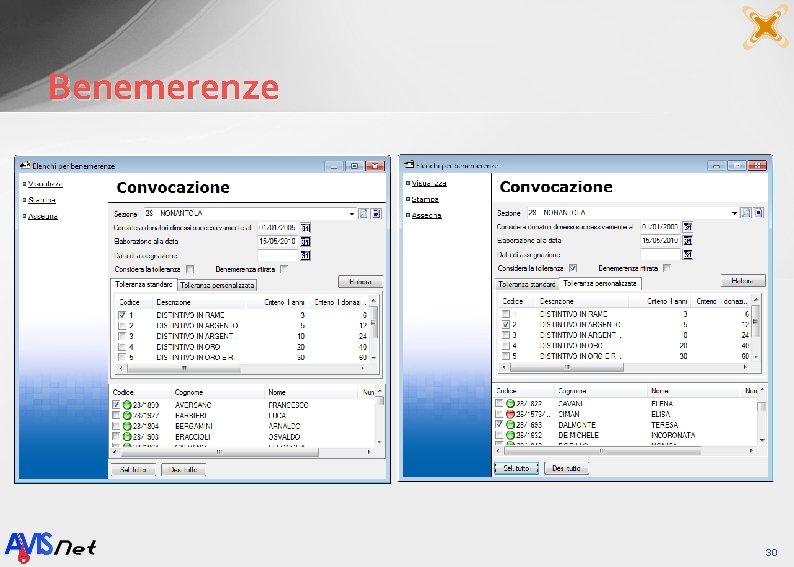Click 'Des. tutto' button in left window
Screen dimensions: 794x567
pos(183,470)
